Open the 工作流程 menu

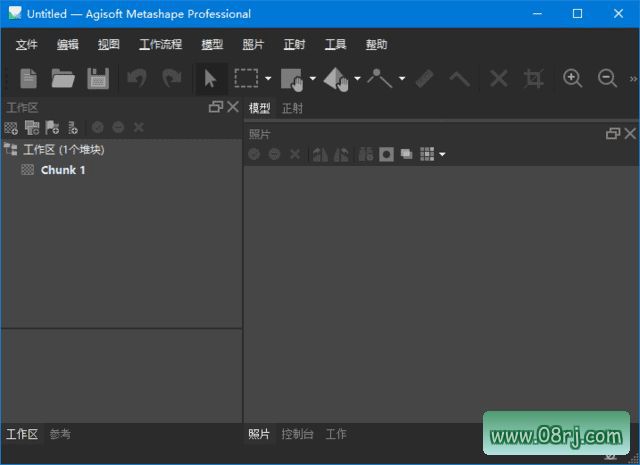pyautogui.click(x=160, y=45)
